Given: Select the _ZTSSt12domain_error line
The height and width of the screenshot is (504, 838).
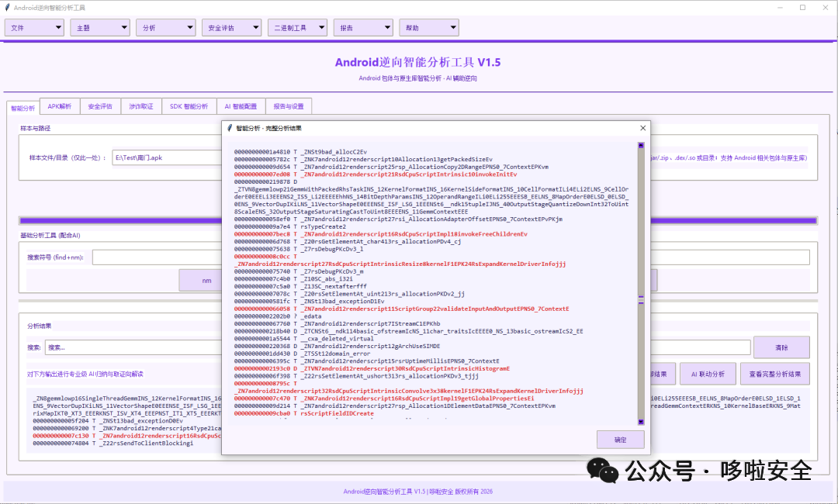Looking at the screenshot, I should pos(302,354).
